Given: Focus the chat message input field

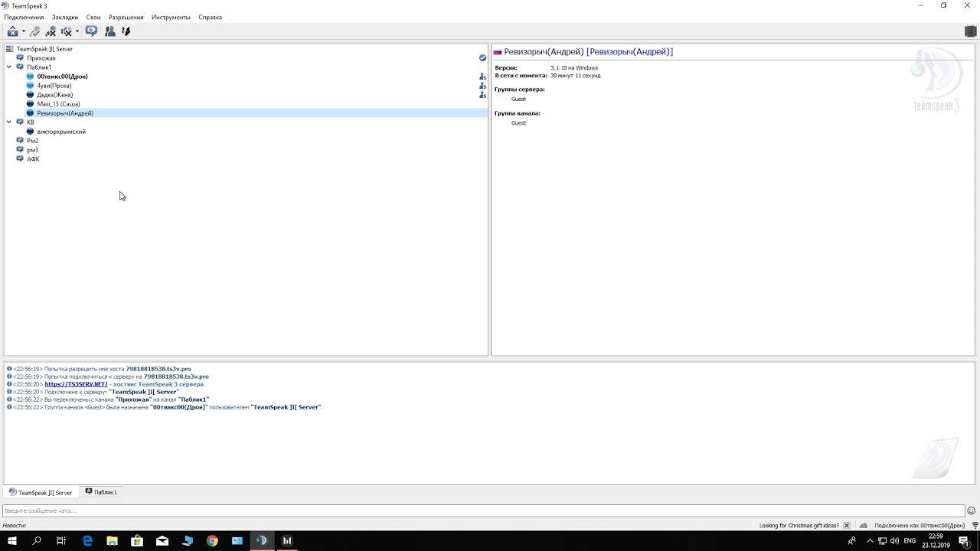Looking at the screenshot, I should coord(483,511).
